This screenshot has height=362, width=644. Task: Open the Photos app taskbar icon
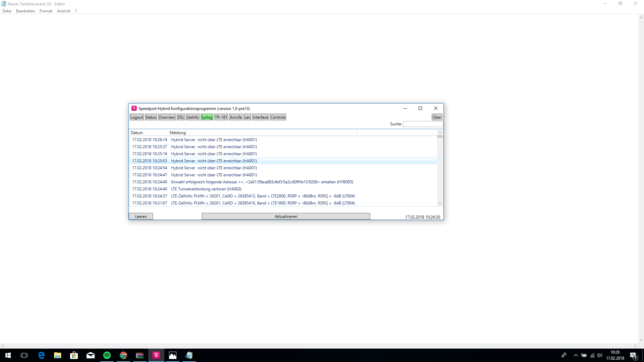pos(173,355)
